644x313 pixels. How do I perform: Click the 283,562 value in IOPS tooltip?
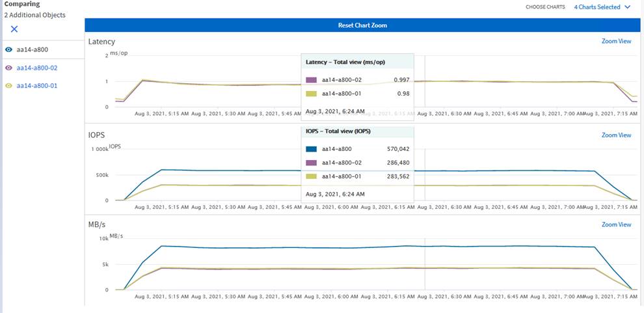[x=398, y=176]
